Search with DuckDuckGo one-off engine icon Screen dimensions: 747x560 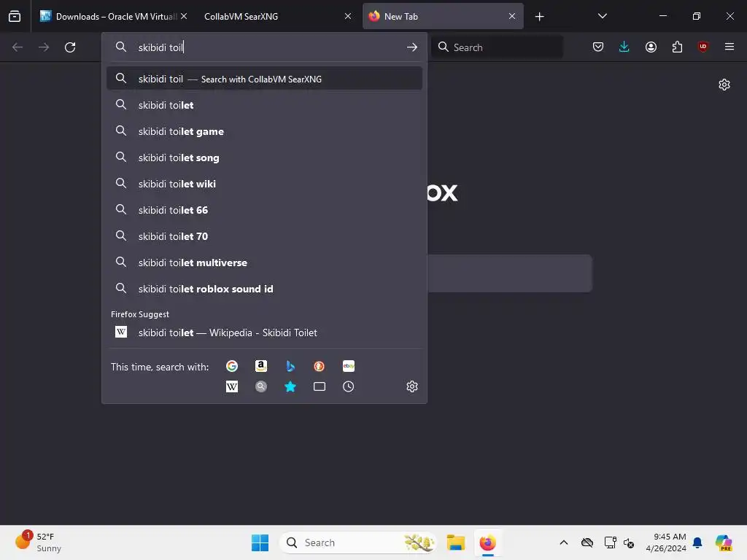click(x=320, y=366)
